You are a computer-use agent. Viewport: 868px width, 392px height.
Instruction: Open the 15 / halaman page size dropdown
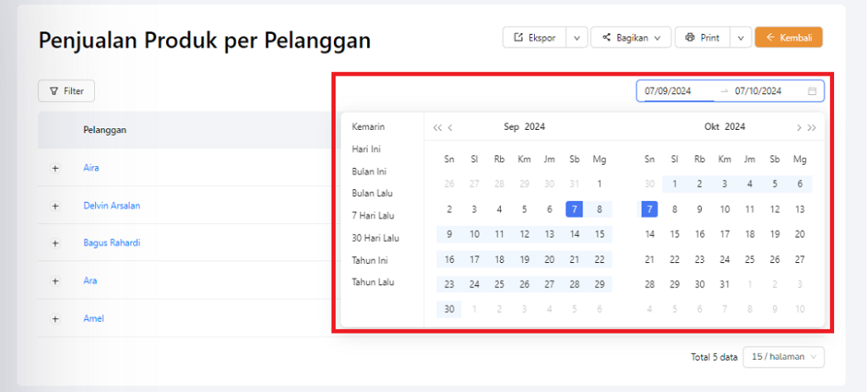[784, 357]
